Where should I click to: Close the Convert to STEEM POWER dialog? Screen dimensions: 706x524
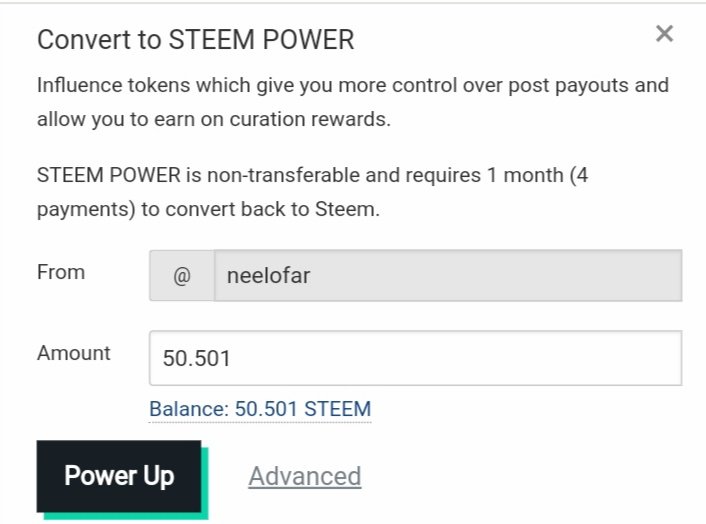tap(664, 34)
